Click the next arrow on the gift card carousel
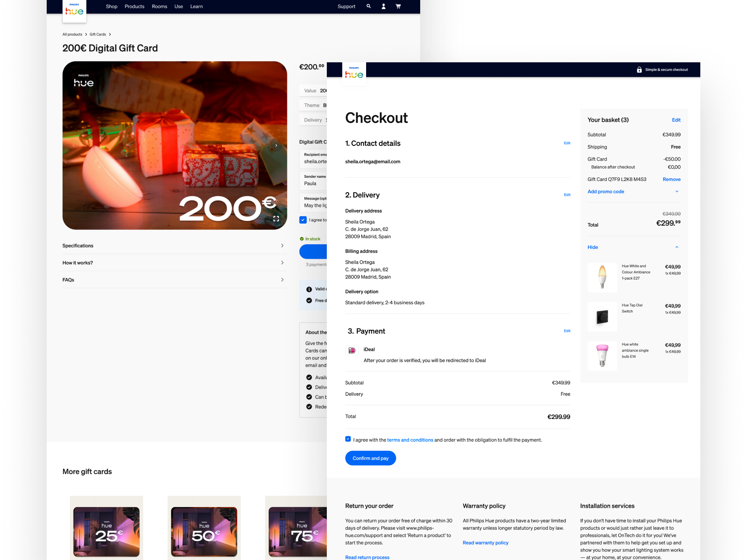 (276, 145)
